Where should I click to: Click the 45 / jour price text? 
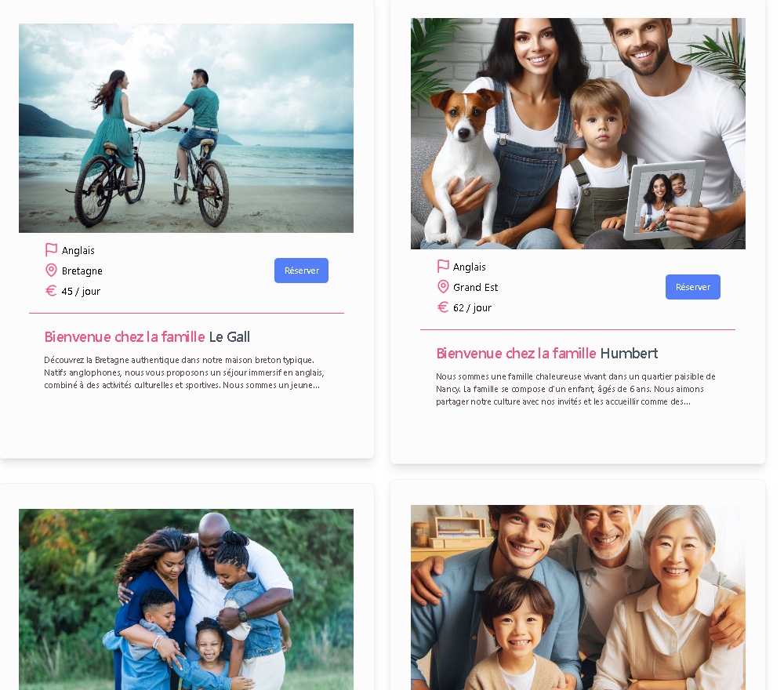coord(81,292)
